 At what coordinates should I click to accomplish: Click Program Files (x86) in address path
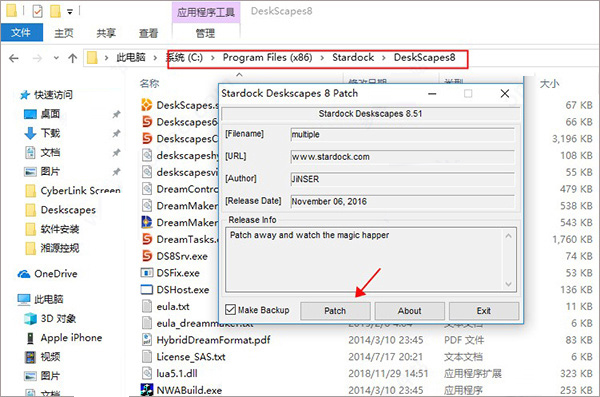pos(267,57)
